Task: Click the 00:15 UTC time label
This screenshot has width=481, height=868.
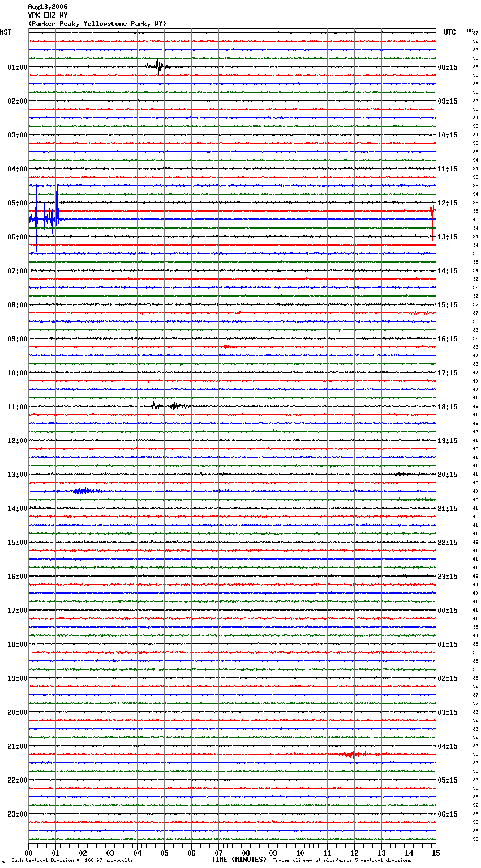Action: [x=448, y=611]
